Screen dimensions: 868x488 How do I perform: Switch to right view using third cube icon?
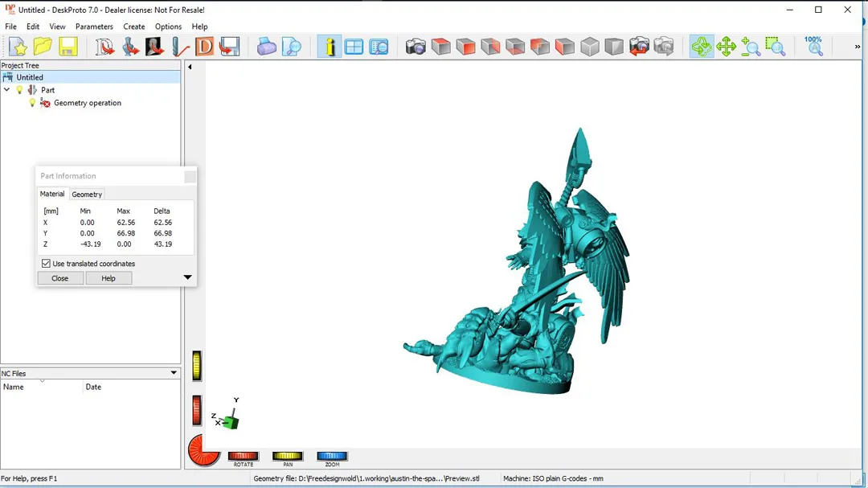click(490, 47)
